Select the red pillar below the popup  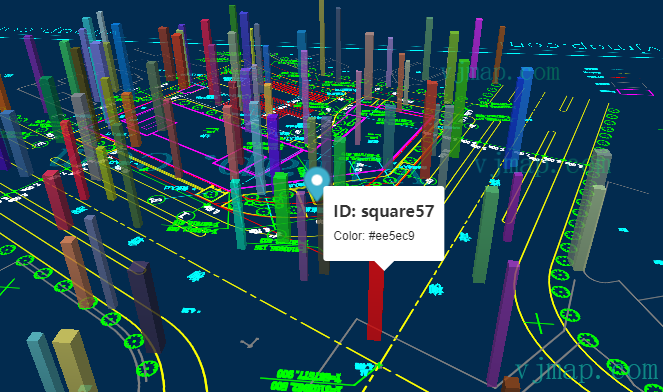tap(375, 300)
